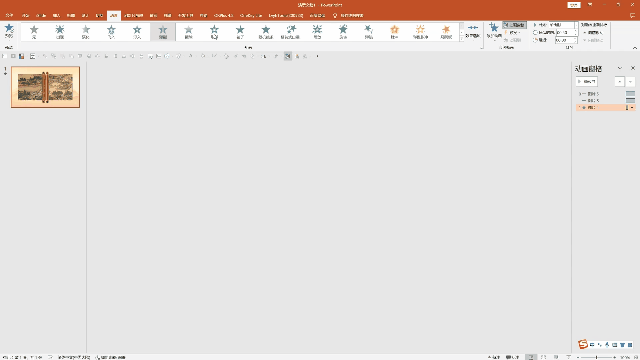
Task: Select the slide 1 thumbnail with scroll painting
Action: click(45, 87)
